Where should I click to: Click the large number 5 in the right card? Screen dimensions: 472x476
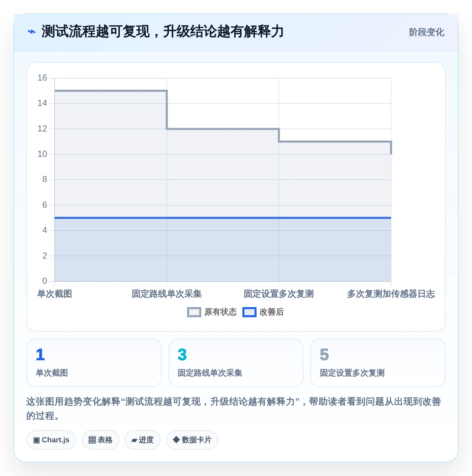pos(324,355)
